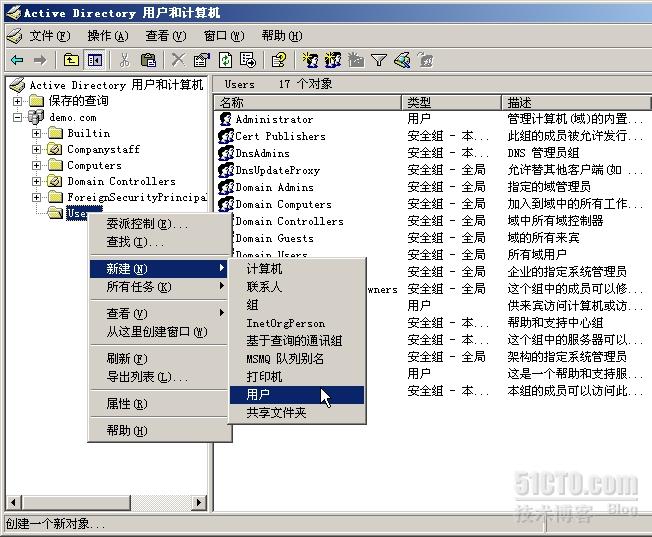Choose 基于查询的通讯组 in the submenu
The width and height of the screenshot is (652, 537).
297,341
